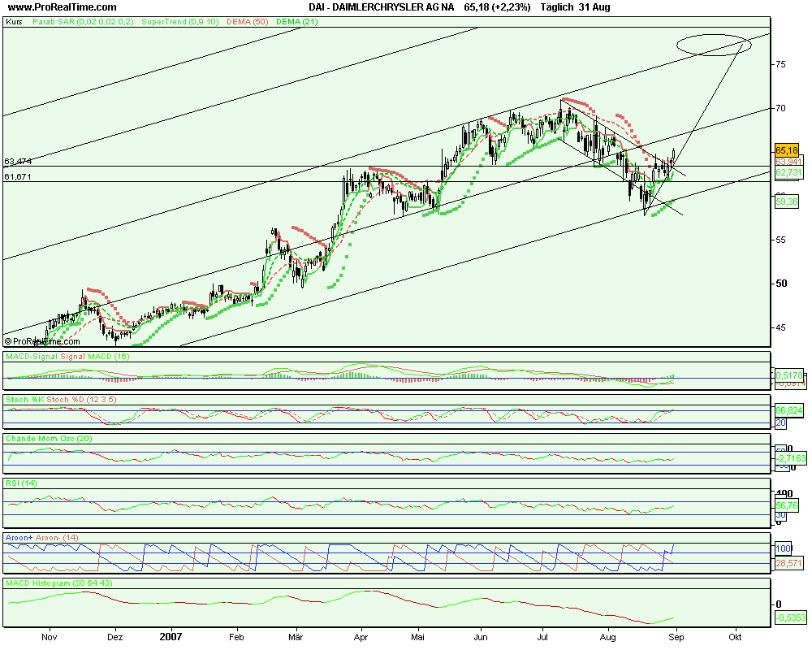The width and height of the screenshot is (812, 650).
Task: Click the 61,671 horizontal line label
Action: [x=18, y=176]
